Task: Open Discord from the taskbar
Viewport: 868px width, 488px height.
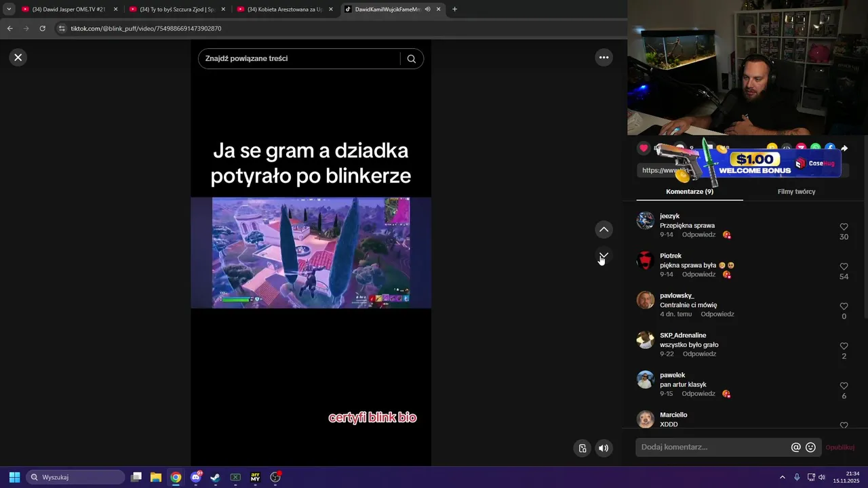Action: tap(196, 477)
